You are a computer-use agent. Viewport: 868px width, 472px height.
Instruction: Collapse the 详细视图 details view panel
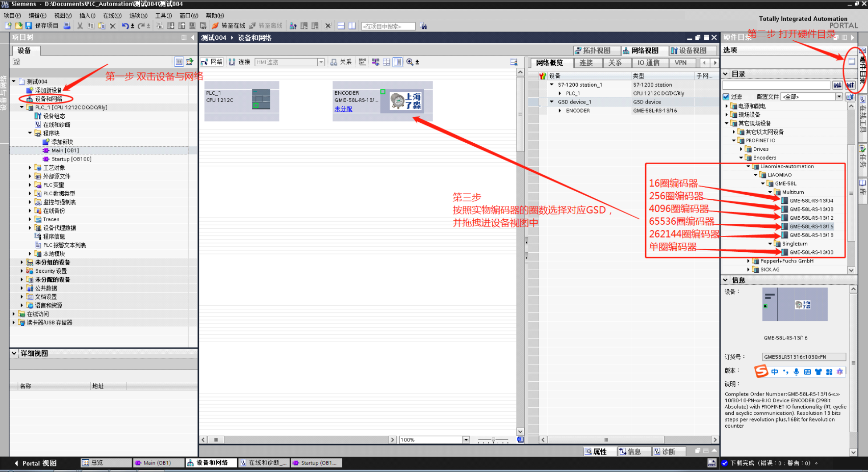click(x=14, y=353)
